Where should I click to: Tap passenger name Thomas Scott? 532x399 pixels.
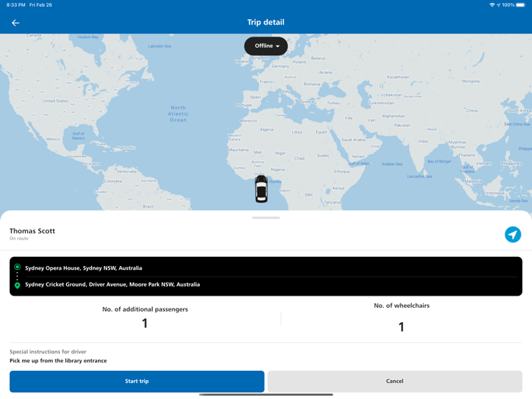click(x=32, y=231)
